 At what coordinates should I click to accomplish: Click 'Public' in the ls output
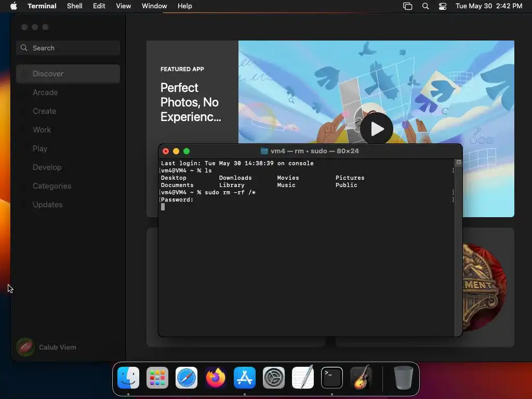point(347,185)
